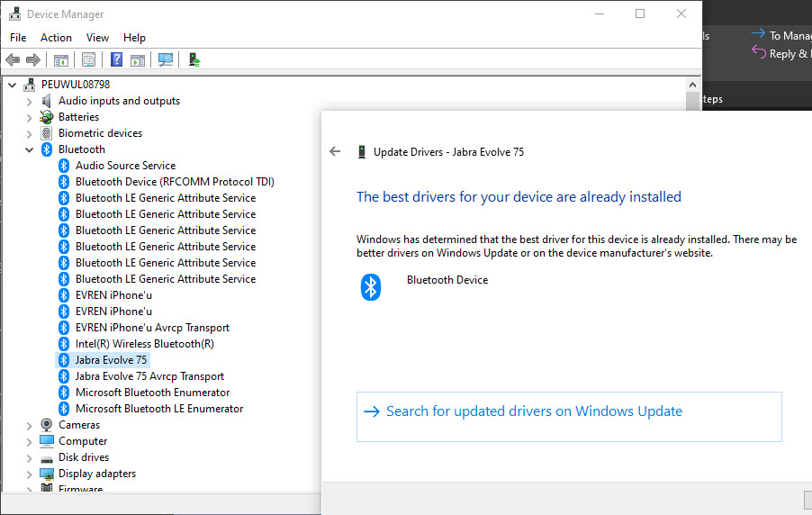This screenshot has height=515, width=812.
Task: Click the Computer monitor icon
Action: click(47, 441)
